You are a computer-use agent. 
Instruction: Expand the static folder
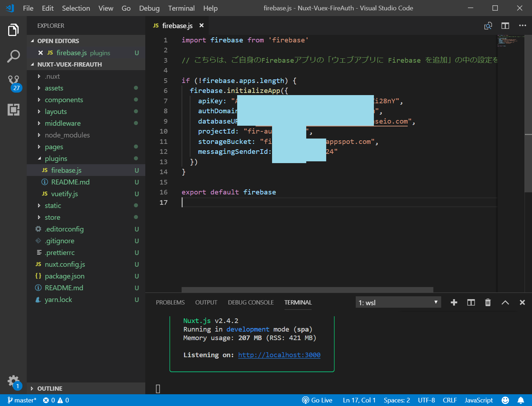(x=86, y=205)
